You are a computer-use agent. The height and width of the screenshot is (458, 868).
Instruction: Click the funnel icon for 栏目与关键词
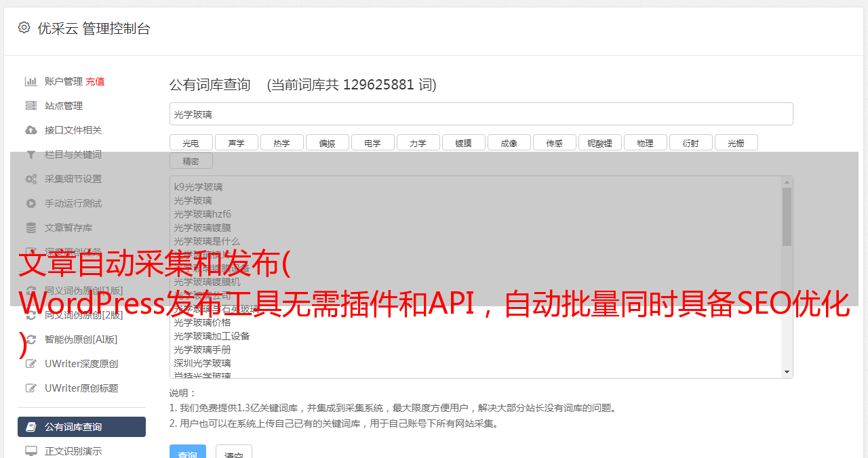click(31, 154)
